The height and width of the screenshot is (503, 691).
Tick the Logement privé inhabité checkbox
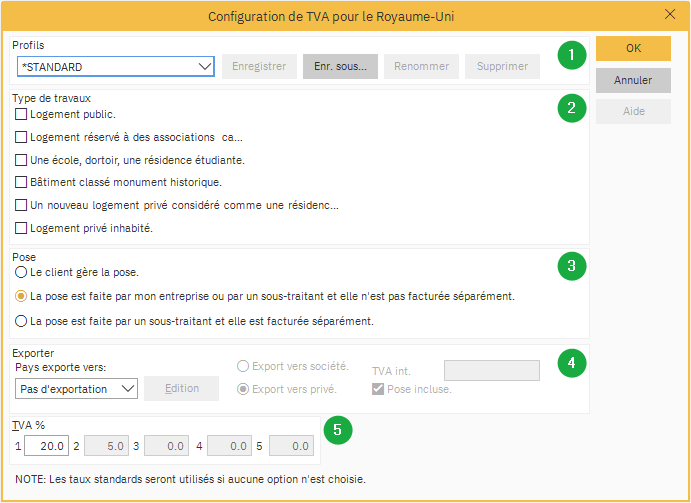(x=22, y=228)
